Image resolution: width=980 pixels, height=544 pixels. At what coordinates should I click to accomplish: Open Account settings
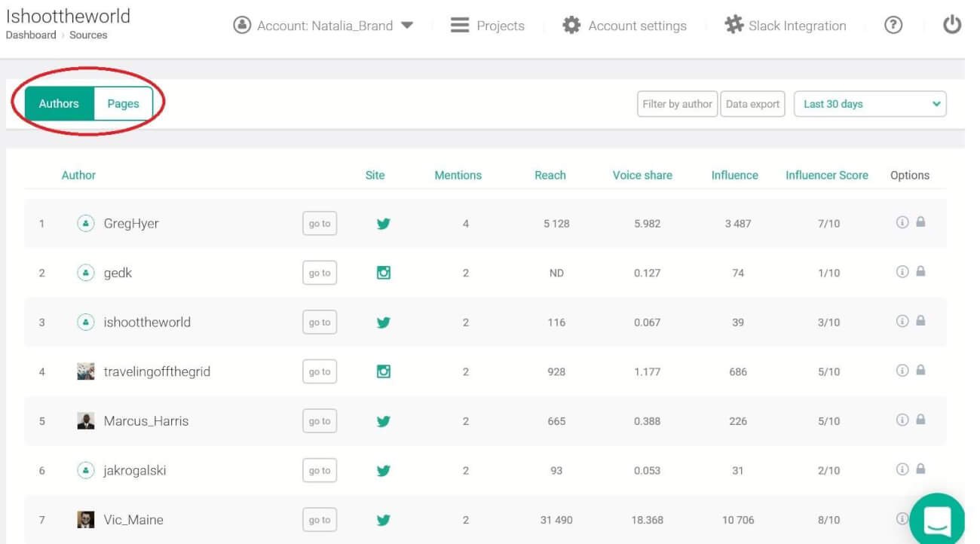[625, 26]
